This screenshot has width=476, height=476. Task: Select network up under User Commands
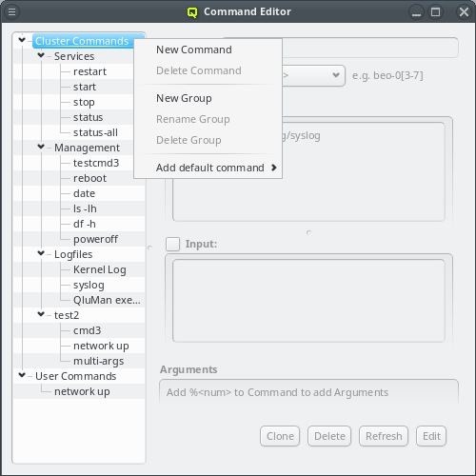pos(82,391)
